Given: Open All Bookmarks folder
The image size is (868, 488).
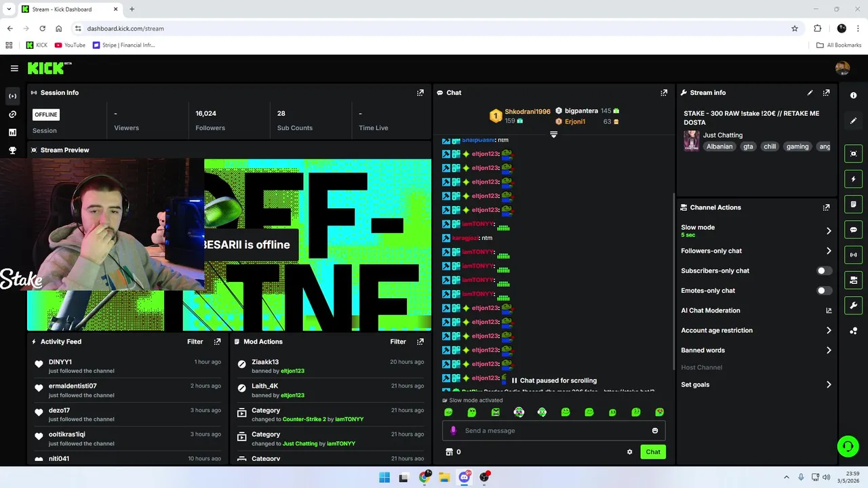Looking at the screenshot, I should tap(839, 45).
